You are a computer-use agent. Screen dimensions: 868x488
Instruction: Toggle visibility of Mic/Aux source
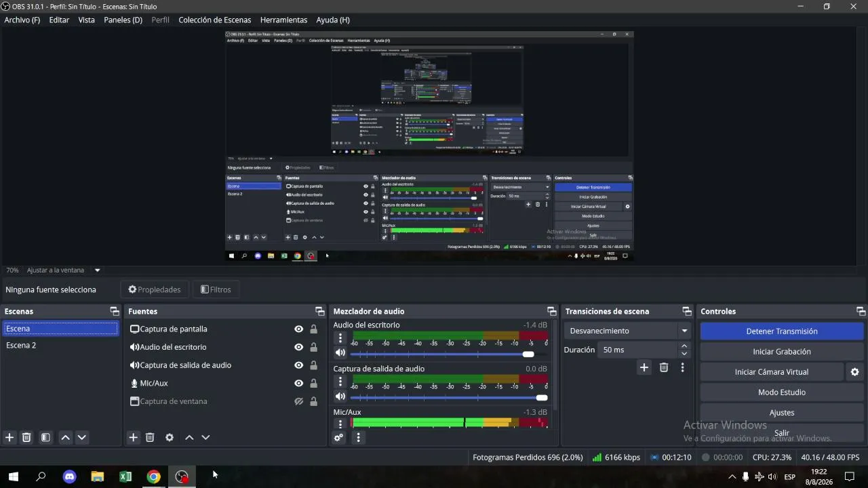pyautogui.click(x=298, y=383)
